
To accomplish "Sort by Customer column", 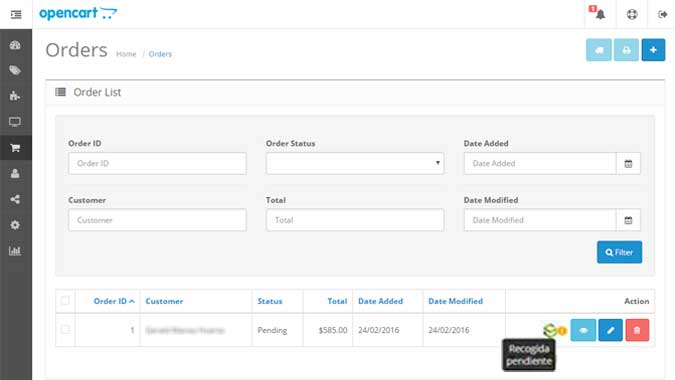I will 164,301.
